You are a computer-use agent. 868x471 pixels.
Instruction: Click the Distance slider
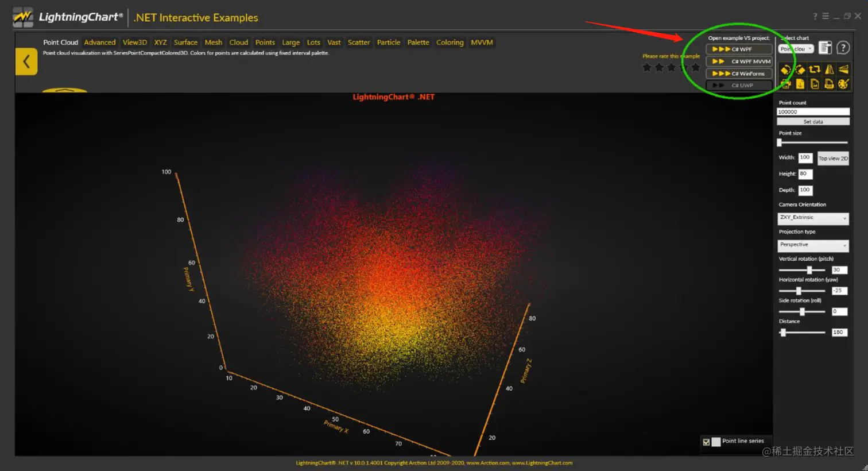802,333
